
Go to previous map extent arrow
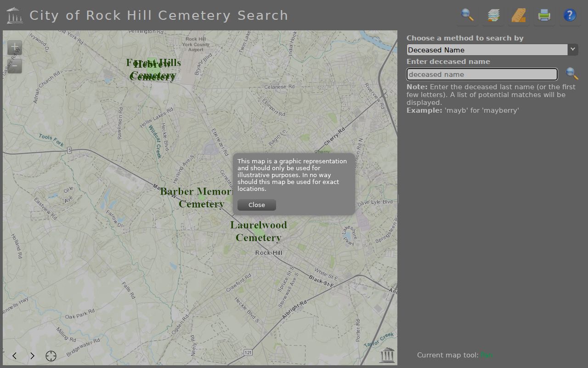(15, 356)
